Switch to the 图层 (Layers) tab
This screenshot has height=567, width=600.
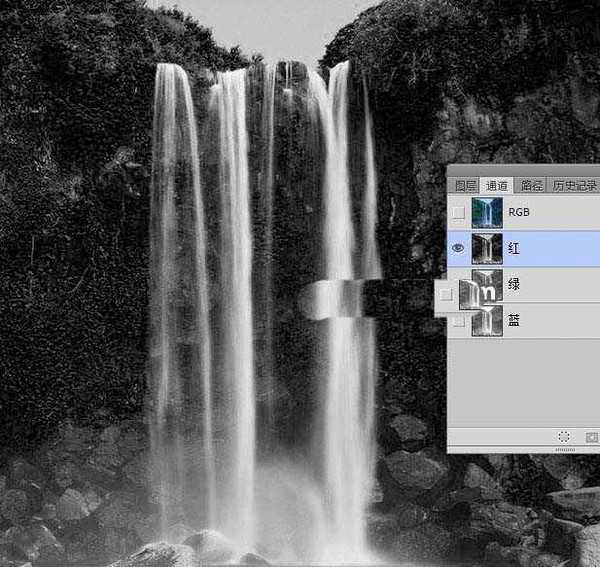pos(465,186)
